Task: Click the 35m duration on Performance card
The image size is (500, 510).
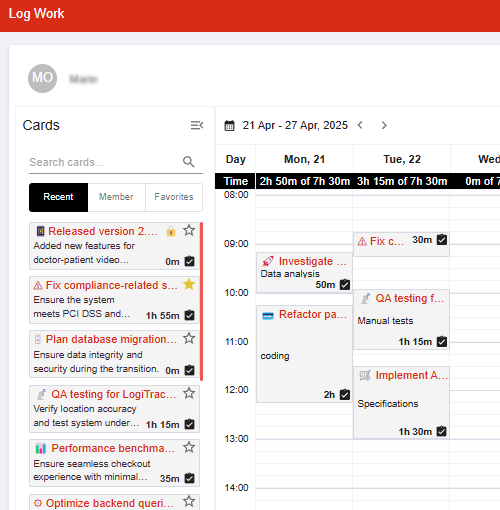Action: (x=169, y=478)
